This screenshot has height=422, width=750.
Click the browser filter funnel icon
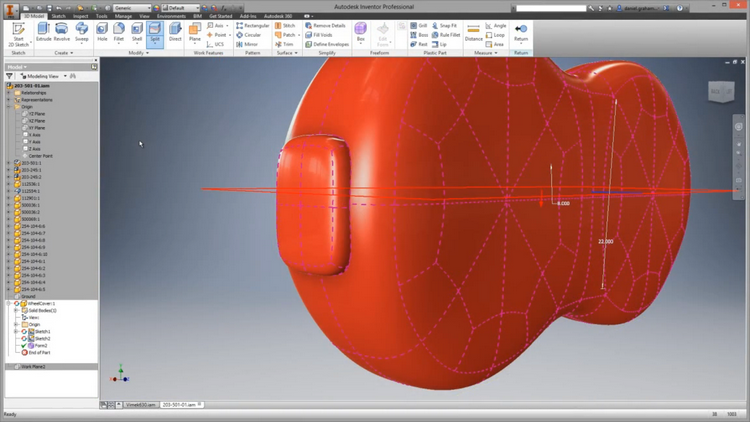coord(11,76)
